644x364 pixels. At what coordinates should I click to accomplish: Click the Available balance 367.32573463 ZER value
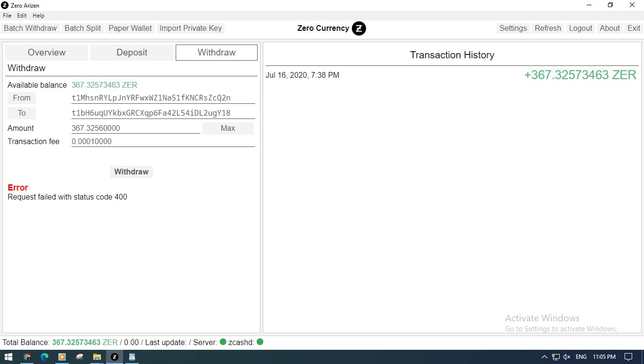(x=104, y=85)
